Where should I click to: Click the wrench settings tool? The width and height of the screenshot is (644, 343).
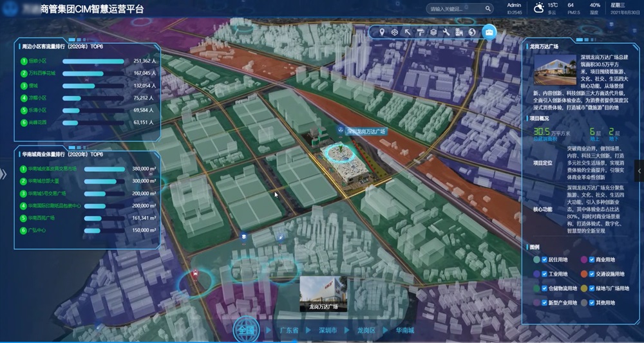(446, 32)
